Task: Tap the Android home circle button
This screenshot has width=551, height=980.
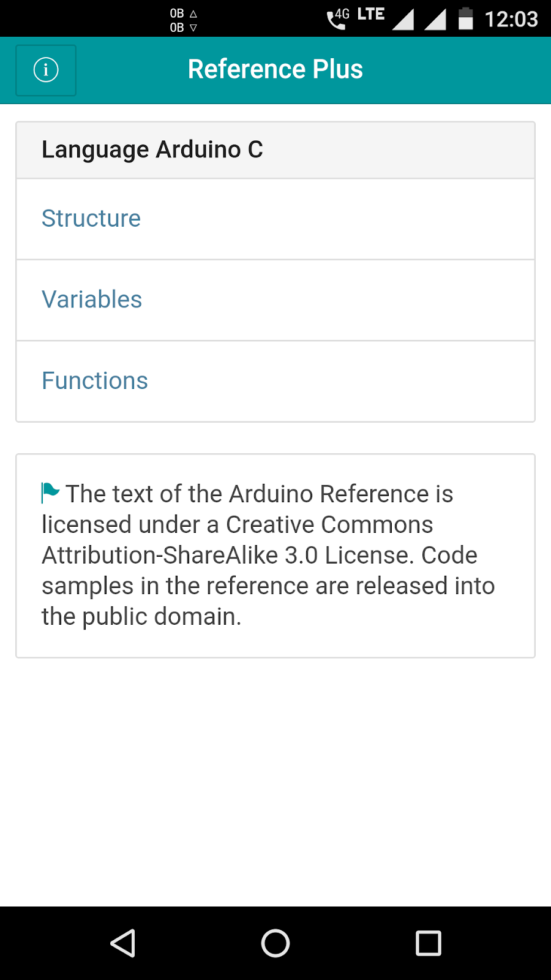Action: 275,943
